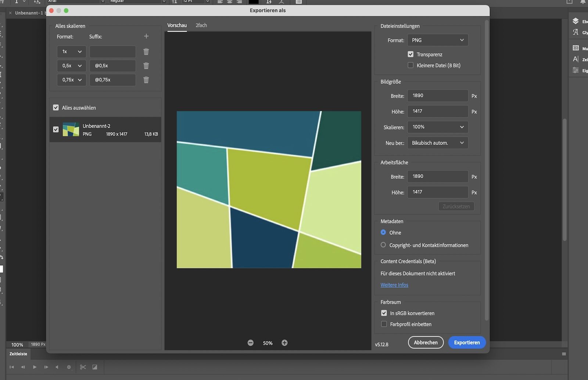
Task: Open the Ebenen (Layers) panel icon
Action: 576,21
